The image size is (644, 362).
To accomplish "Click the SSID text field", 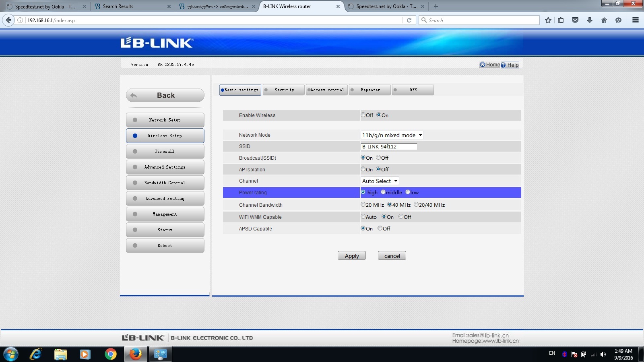I will pos(389,146).
